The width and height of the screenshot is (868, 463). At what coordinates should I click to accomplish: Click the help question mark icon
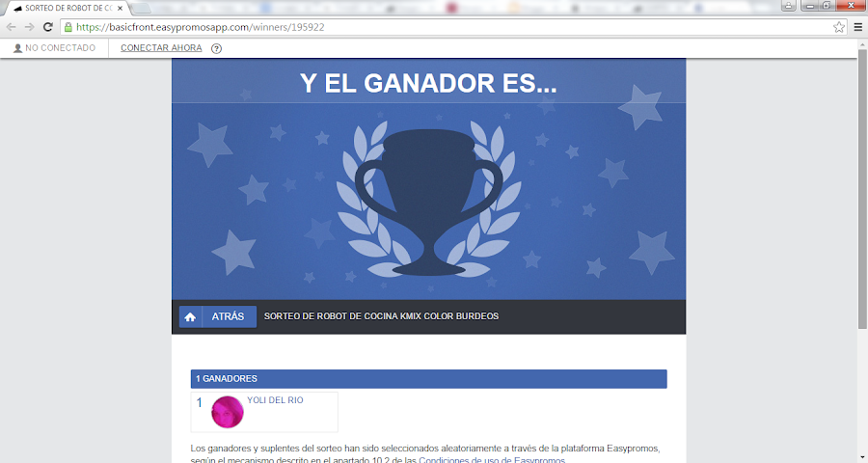coord(216,48)
